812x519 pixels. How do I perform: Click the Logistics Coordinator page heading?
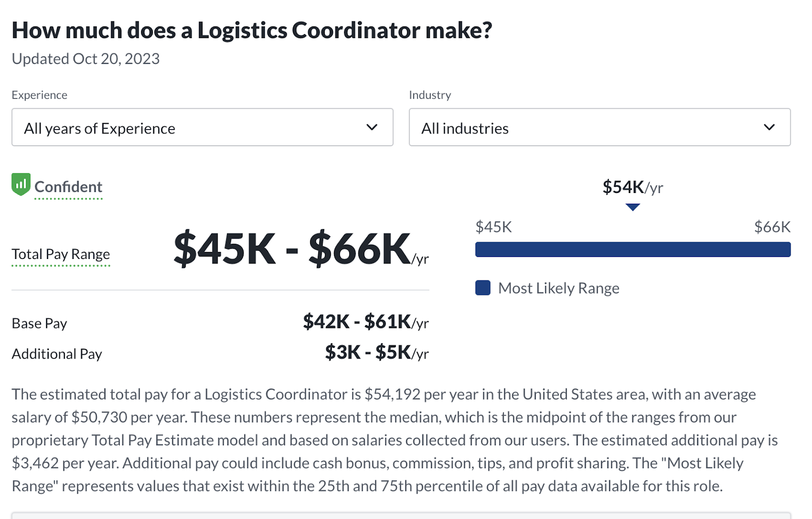coord(252,30)
